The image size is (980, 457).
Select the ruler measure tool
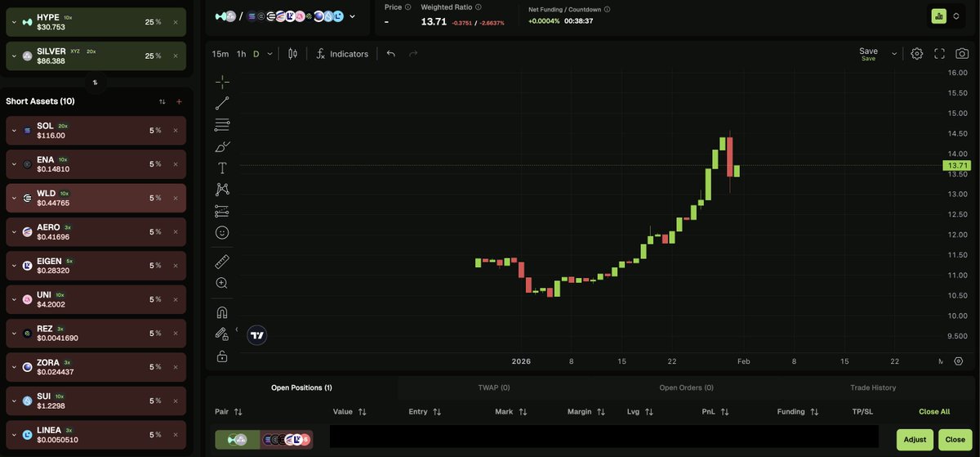click(x=222, y=262)
